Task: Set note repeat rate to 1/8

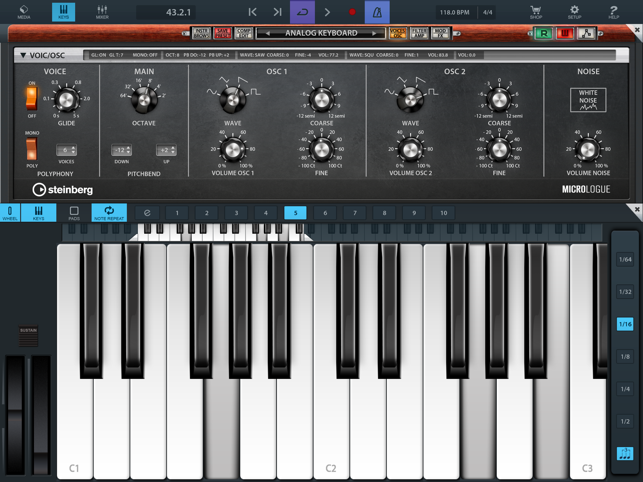Action: click(x=625, y=357)
